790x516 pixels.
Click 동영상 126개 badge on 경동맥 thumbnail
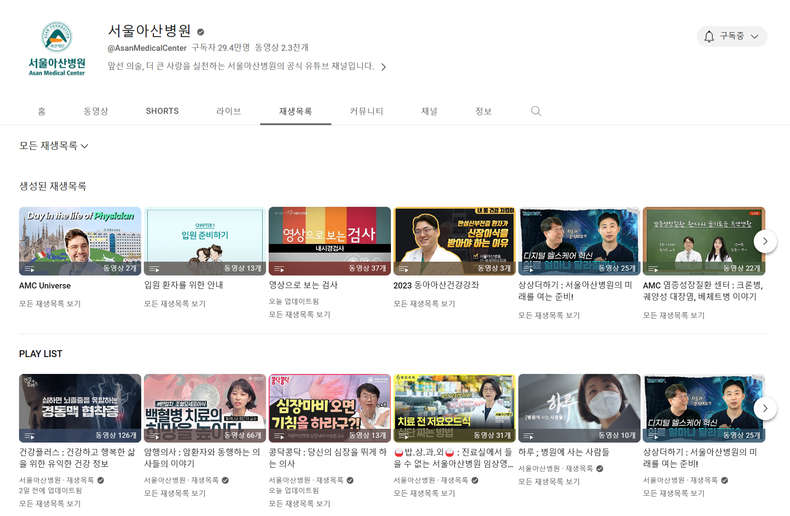(x=116, y=435)
